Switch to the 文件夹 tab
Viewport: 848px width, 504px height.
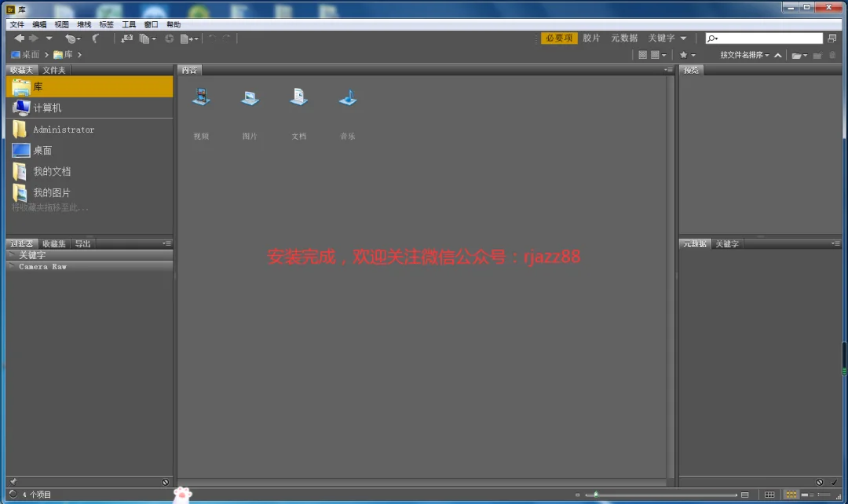pos(54,71)
